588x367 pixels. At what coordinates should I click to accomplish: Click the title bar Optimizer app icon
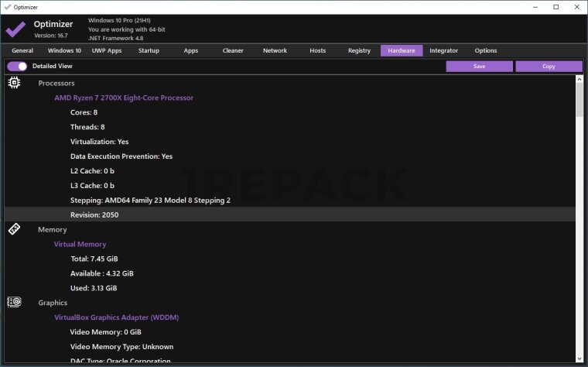pos(7,6)
